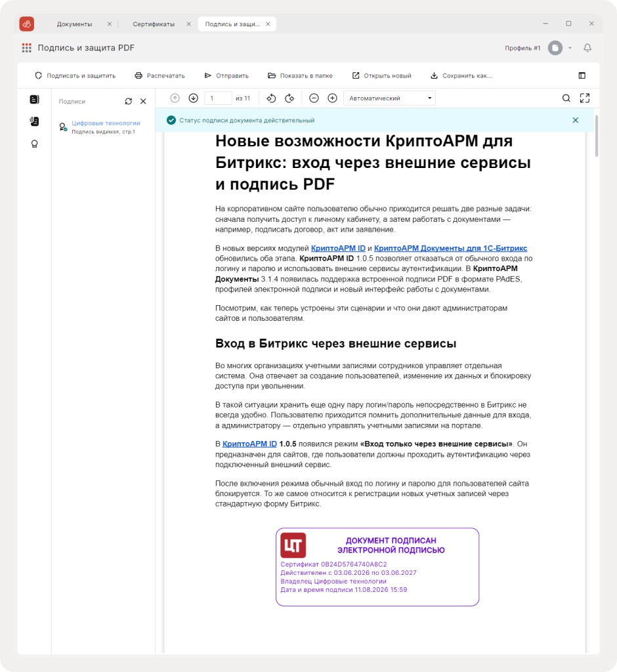Click the red CryptoARM logo icon
Image resolution: width=617 pixels, height=672 pixels.
(x=27, y=24)
